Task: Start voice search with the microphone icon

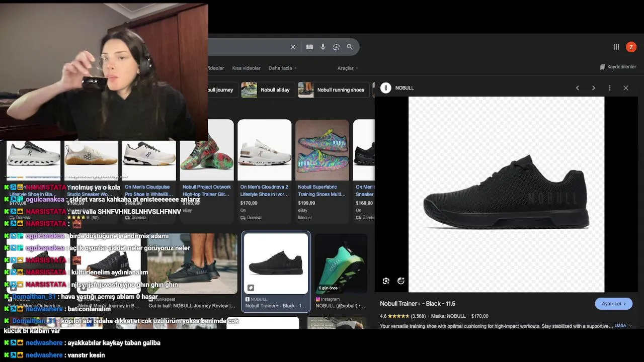Action: coord(323,47)
